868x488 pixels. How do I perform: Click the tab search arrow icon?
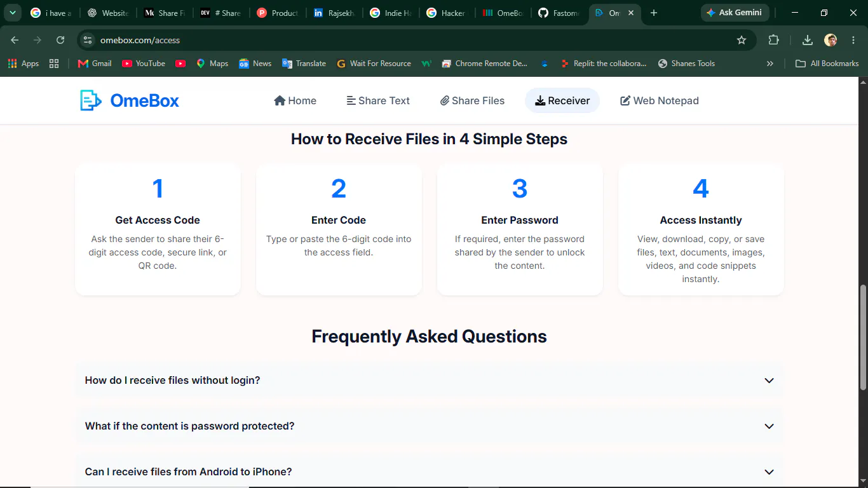point(12,13)
